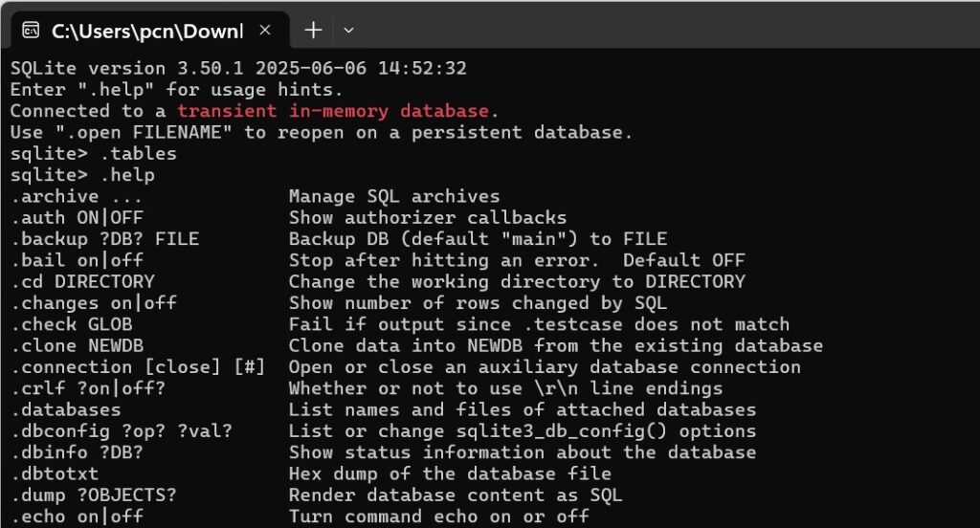Click the '.connection [close] [#]' command text
980x528 pixels.
(x=138, y=366)
